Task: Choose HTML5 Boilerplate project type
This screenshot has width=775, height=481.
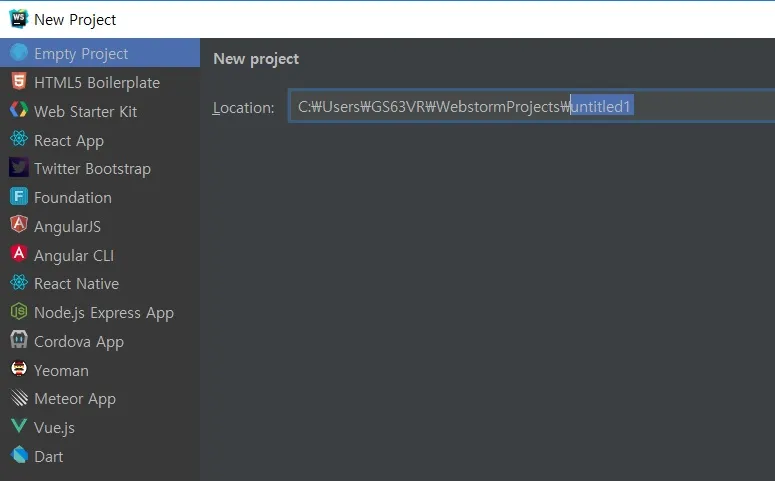Action: click(100, 82)
